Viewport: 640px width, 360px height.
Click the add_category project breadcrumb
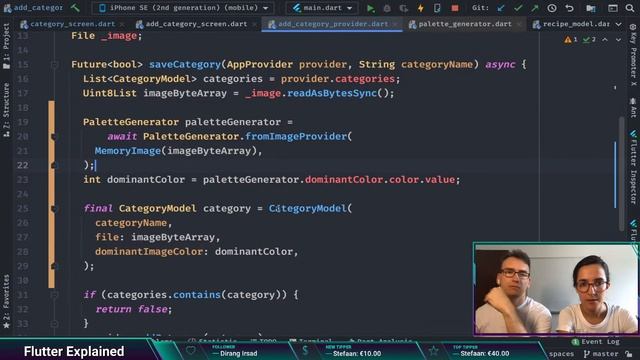(33, 8)
